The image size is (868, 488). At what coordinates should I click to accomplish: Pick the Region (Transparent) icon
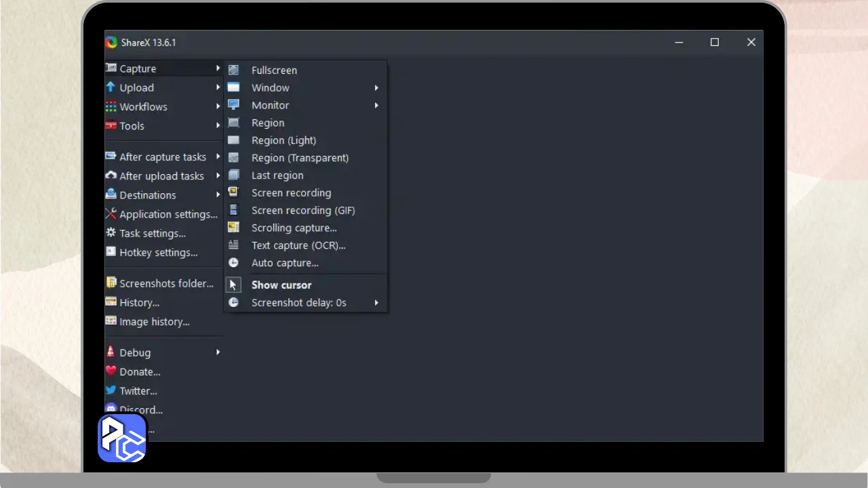pos(233,158)
